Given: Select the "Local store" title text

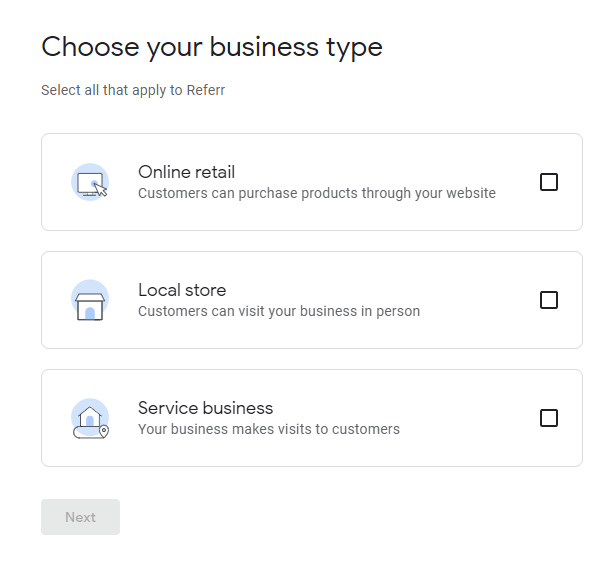Looking at the screenshot, I should [x=182, y=290].
